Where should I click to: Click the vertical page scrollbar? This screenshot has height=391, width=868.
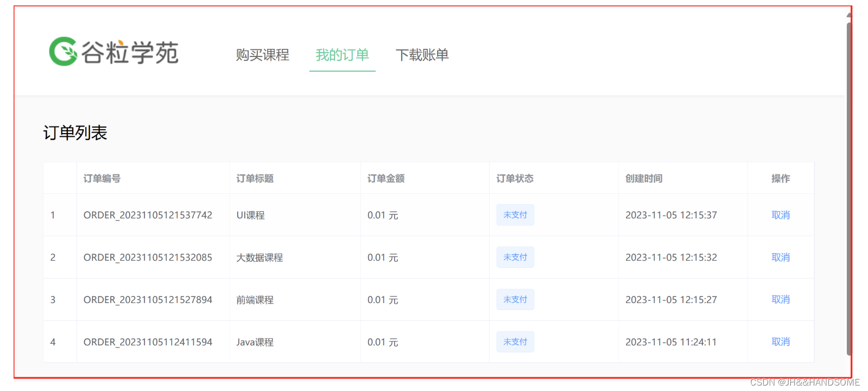[x=849, y=185]
